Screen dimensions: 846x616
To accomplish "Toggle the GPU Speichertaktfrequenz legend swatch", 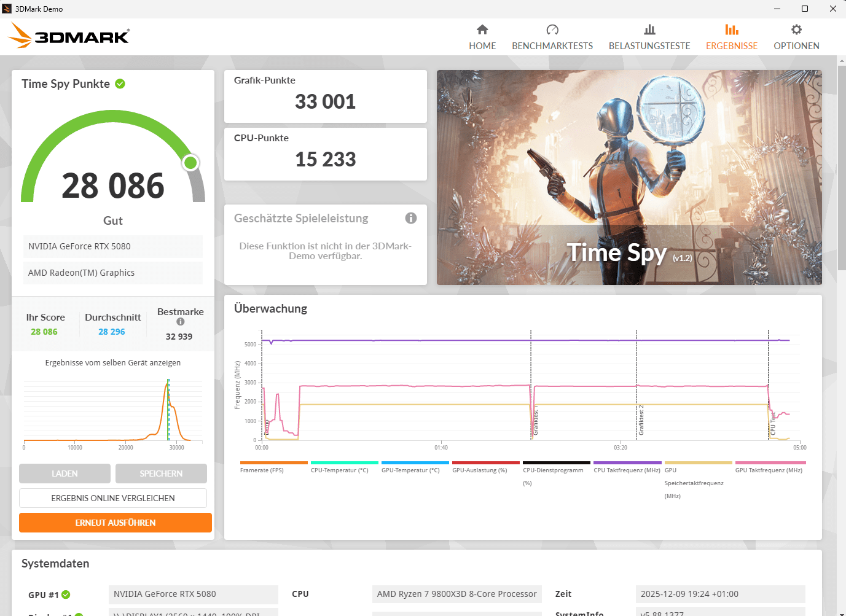I will click(698, 463).
